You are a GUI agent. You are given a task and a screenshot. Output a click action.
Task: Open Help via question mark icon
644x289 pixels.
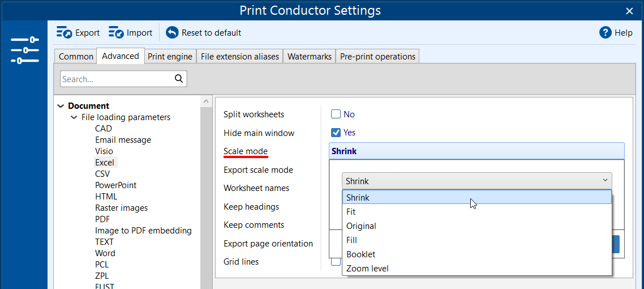tap(605, 33)
